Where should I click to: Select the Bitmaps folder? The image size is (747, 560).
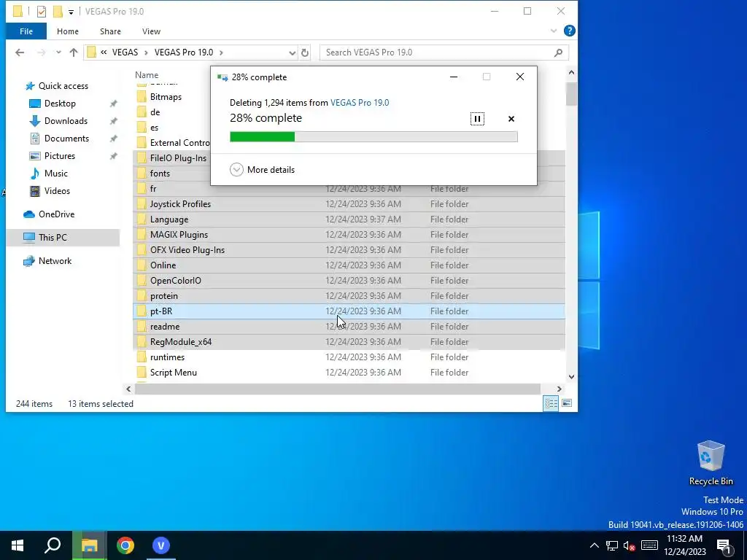[166, 97]
